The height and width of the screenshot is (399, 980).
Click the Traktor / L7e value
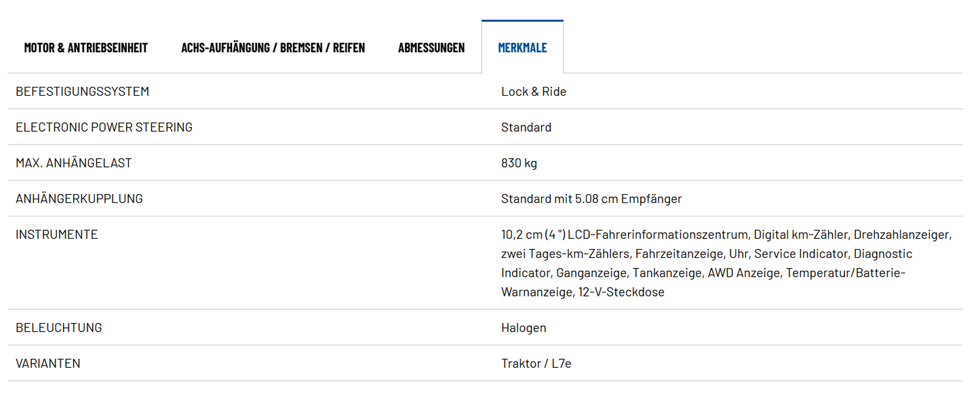pos(536,364)
